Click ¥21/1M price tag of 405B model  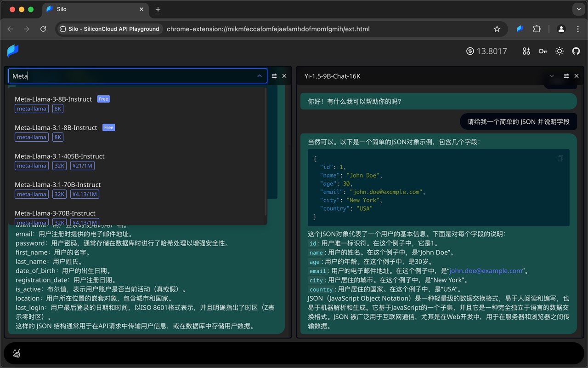click(82, 166)
